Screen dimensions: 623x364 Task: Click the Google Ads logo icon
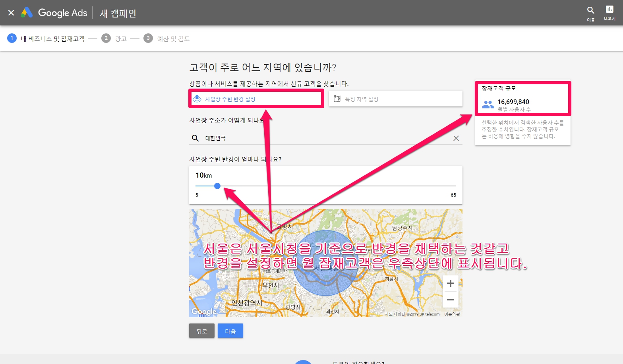pyautogui.click(x=27, y=13)
